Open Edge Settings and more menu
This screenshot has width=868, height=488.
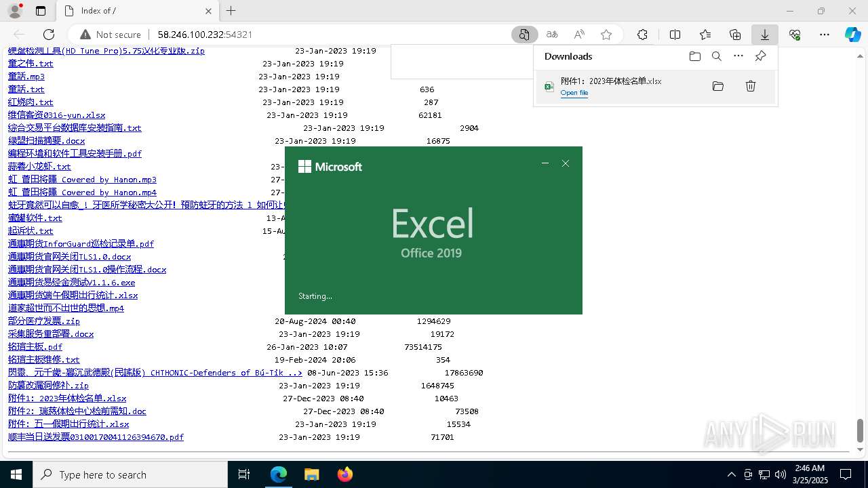pyautogui.click(x=825, y=35)
